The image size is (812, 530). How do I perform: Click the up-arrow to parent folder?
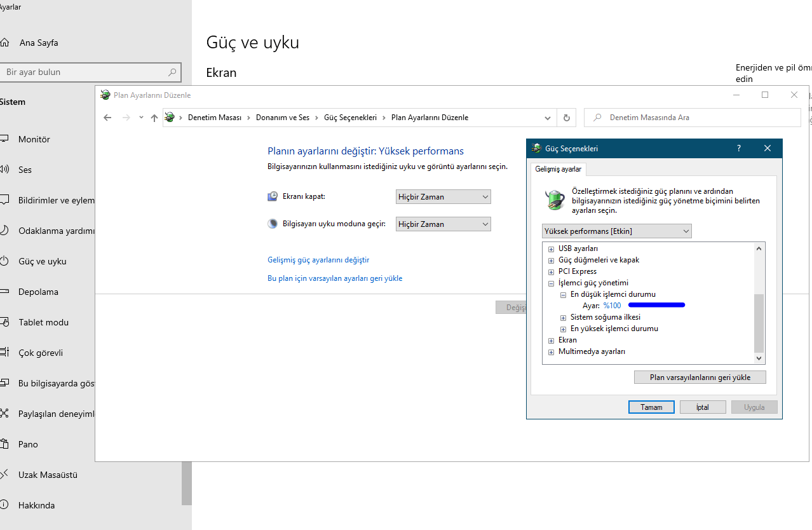[x=154, y=118]
